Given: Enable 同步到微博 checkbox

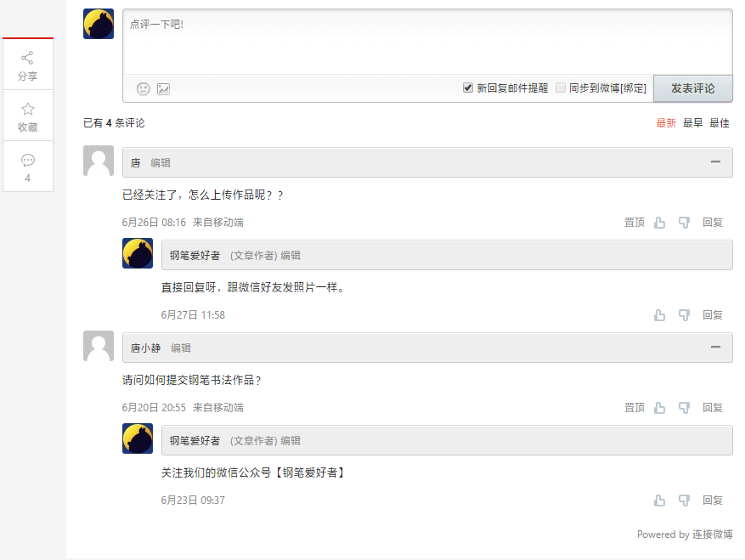Looking at the screenshot, I should [x=561, y=88].
